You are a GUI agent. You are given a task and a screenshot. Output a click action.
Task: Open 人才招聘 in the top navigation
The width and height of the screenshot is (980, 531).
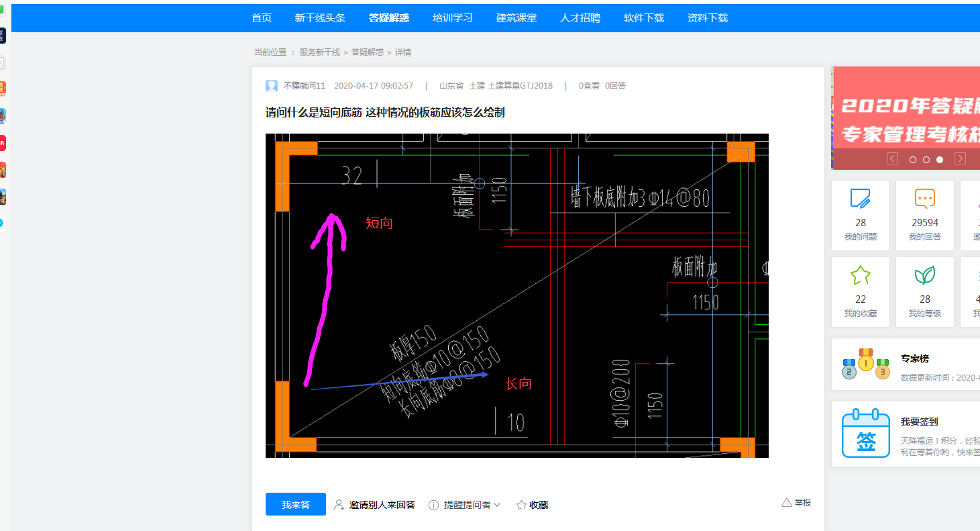pyautogui.click(x=580, y=18)
